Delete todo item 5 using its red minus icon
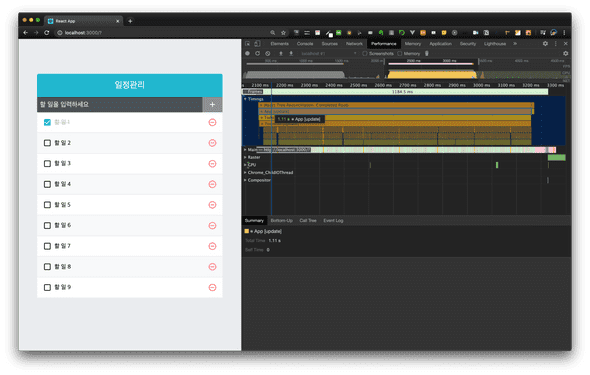Screen dimensions: 590x375 [x=212, y=205]
